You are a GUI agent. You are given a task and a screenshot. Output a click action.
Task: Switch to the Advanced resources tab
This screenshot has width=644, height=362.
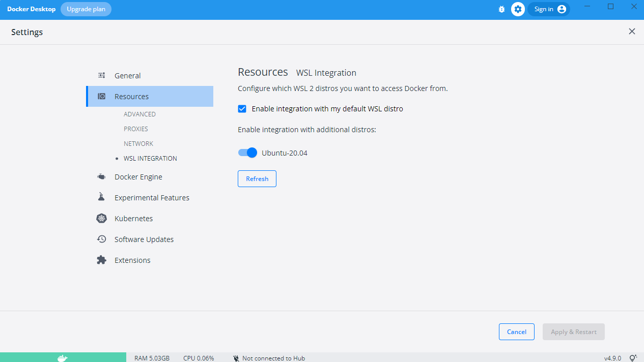pos(139,114)
